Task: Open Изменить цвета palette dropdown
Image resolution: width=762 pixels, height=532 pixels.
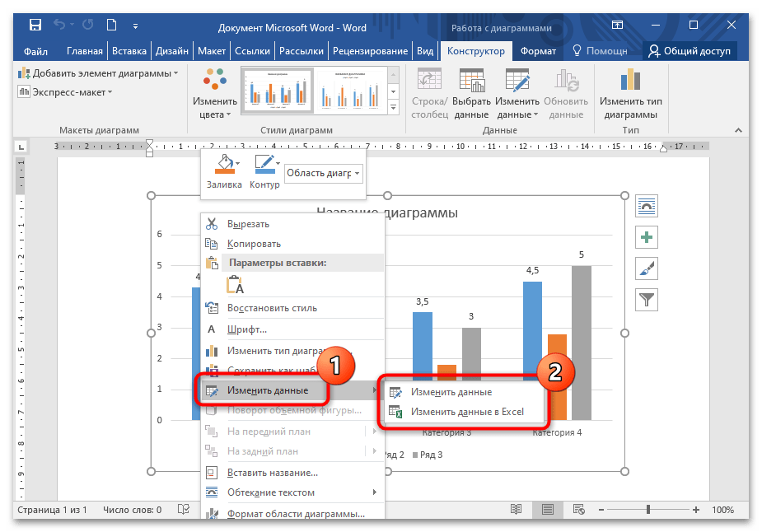Action: (215, 93)
